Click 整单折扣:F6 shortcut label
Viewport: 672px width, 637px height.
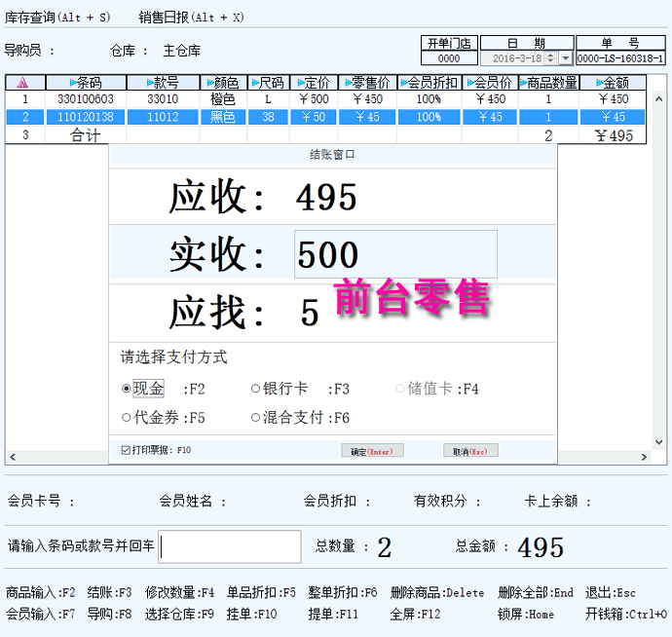click(343, 593)
